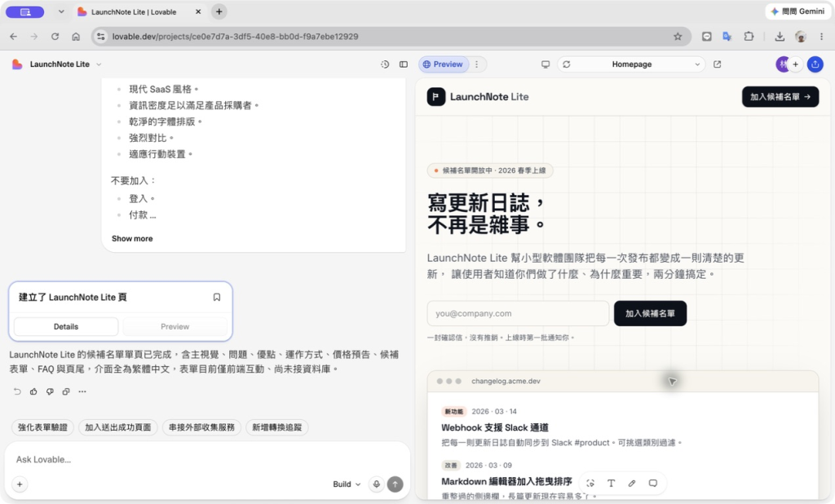Bookmark the LaunchNote Lite version card

(x=217, y=298)
